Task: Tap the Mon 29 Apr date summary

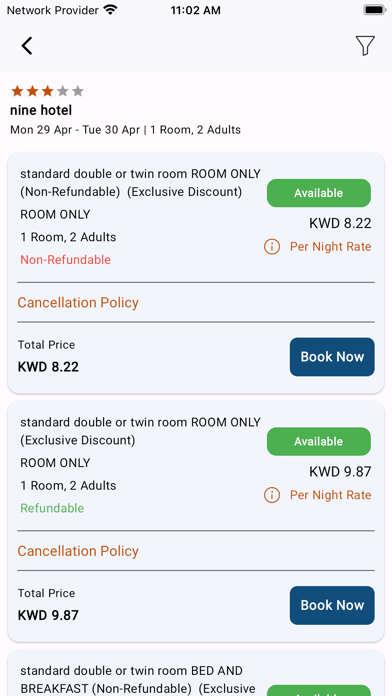Action: click(x=126, y=130)
